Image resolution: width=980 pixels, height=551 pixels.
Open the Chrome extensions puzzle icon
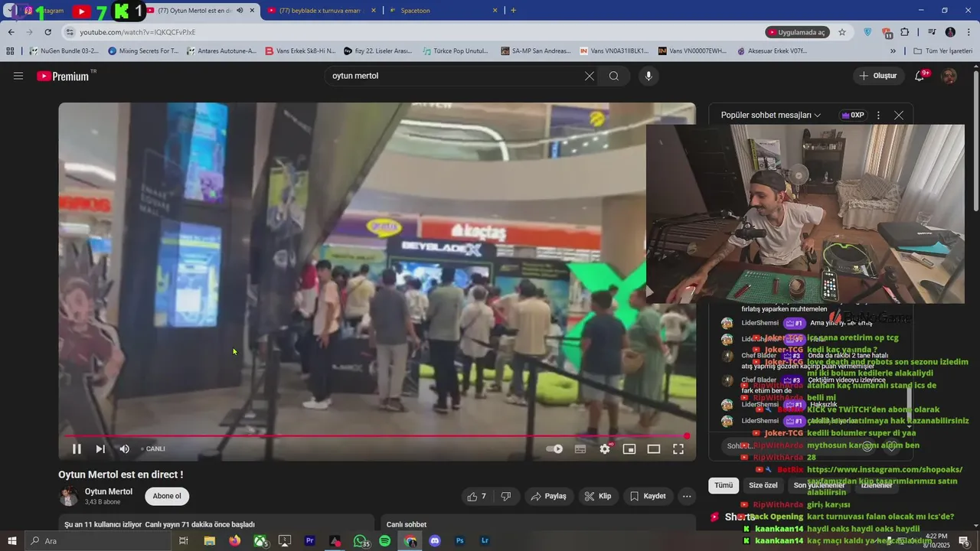[905, 32]
